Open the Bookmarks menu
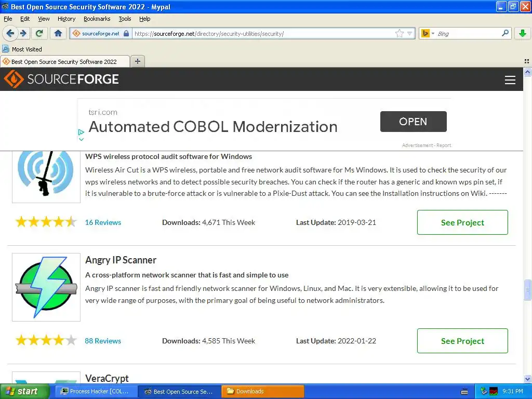This screenshot has height=399, width=532. coord(97,19)
